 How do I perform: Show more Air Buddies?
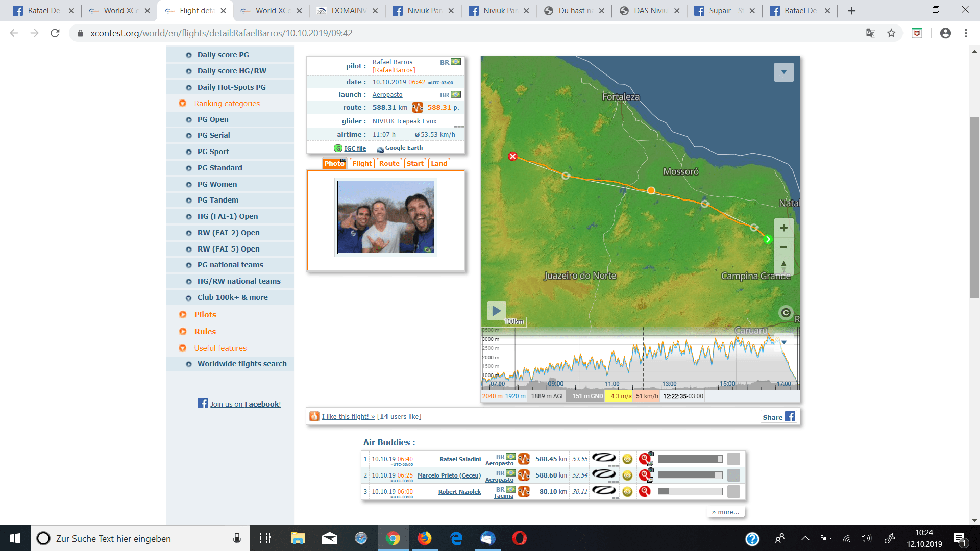[x=725, y=512]
